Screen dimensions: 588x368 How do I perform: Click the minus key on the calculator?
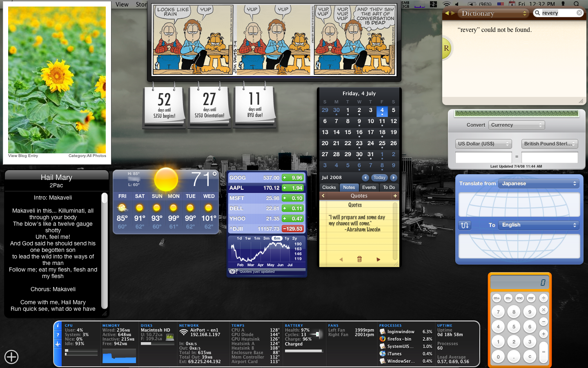pyautogui.click(x=543, y=322)
